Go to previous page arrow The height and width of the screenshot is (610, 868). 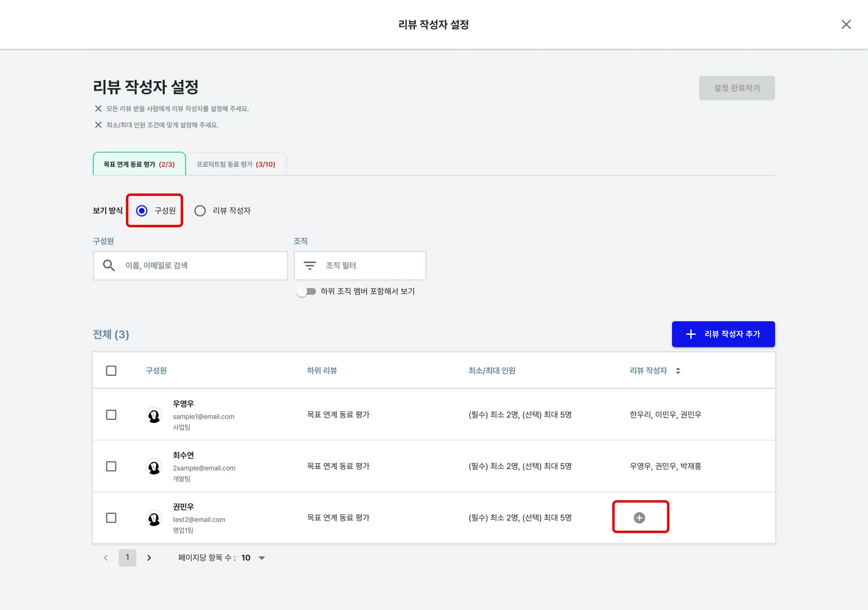click(106, 558)
